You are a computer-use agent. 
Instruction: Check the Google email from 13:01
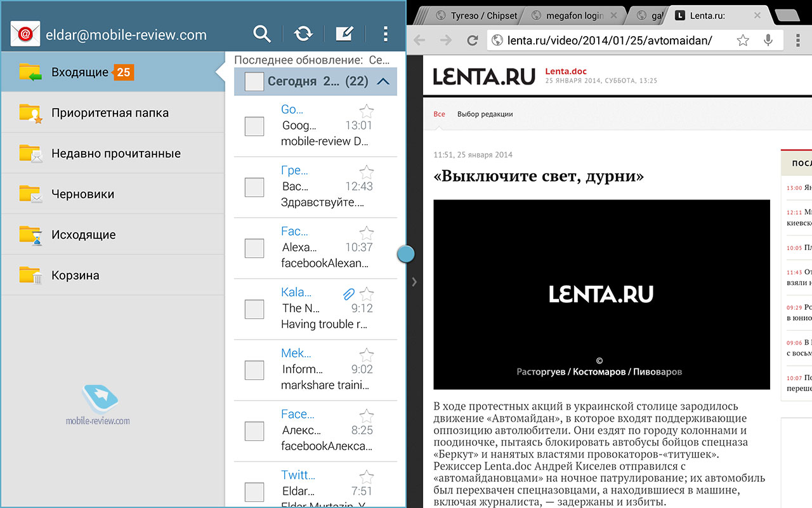coord(254,126)
